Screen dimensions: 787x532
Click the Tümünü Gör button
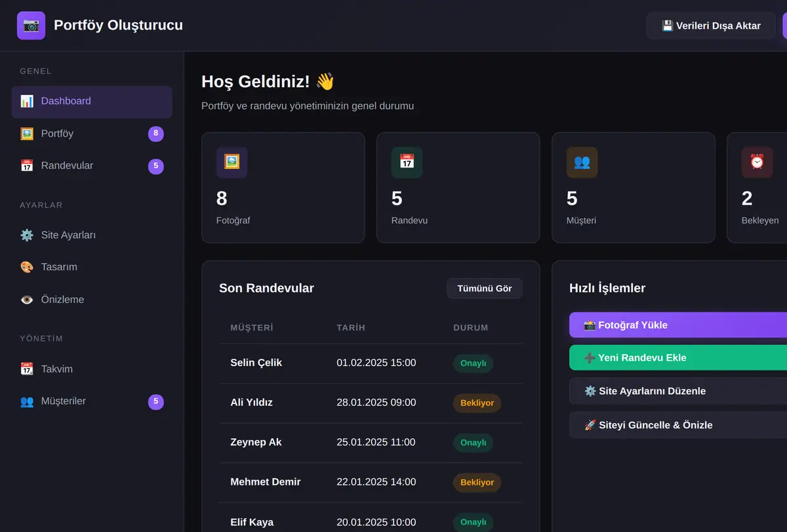[485, 289]
